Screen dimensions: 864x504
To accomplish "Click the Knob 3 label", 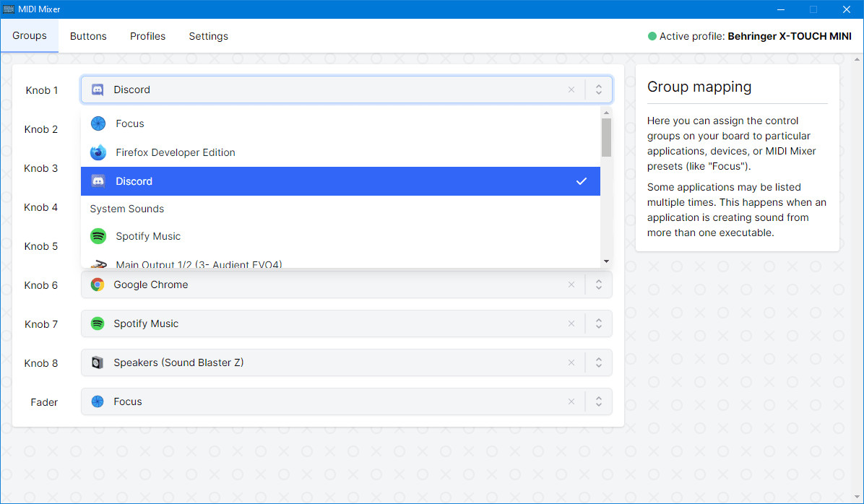I will (40, 168).
